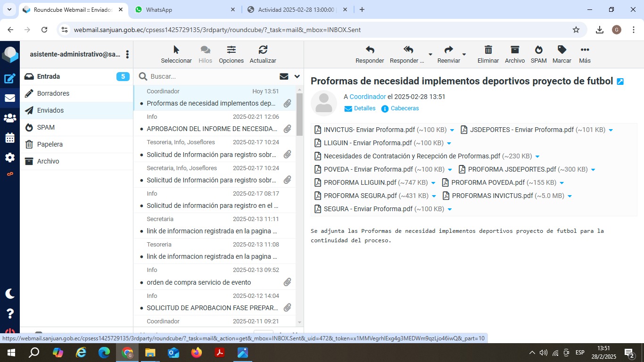
Task: Open Detalles link under message header
Action: (x=364, y=108)
